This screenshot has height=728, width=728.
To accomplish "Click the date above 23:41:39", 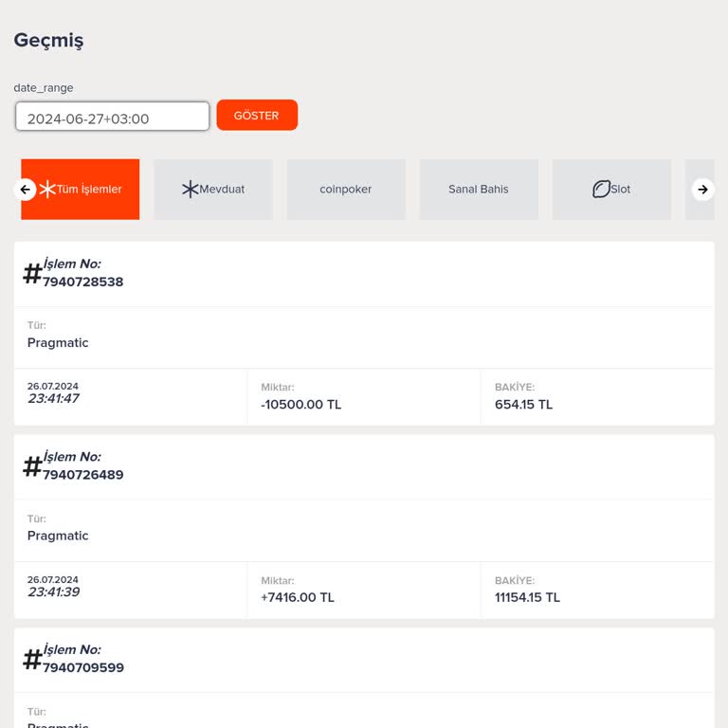I will 53,580.
